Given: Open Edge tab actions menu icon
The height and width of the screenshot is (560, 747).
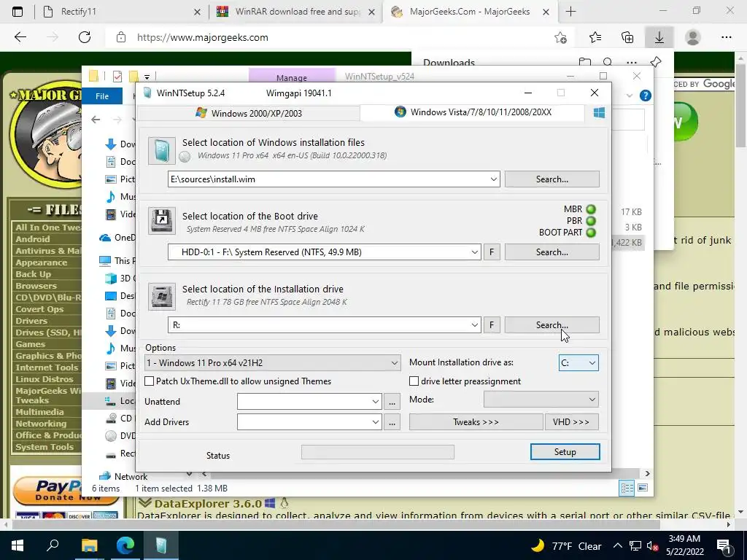Looking at the screenshot, I should (x=18, y=12).
